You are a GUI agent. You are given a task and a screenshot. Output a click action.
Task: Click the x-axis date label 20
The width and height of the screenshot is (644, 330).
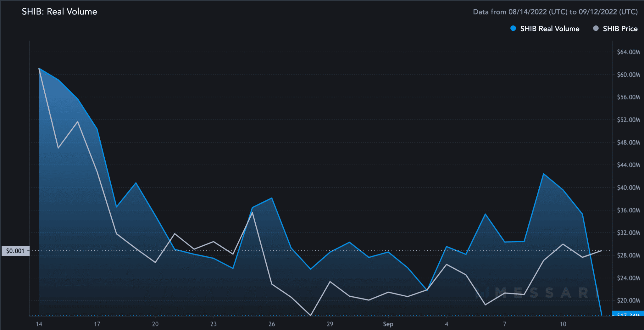(155, 324)
